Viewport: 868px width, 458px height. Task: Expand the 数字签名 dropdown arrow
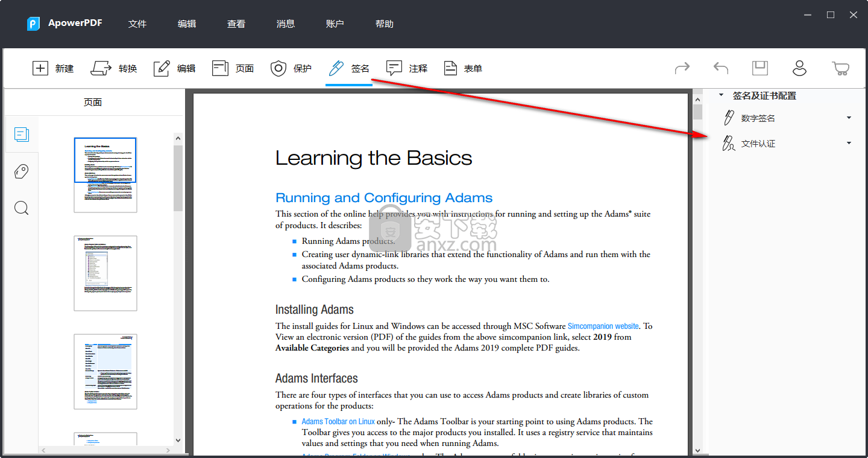tap(849, 118)
